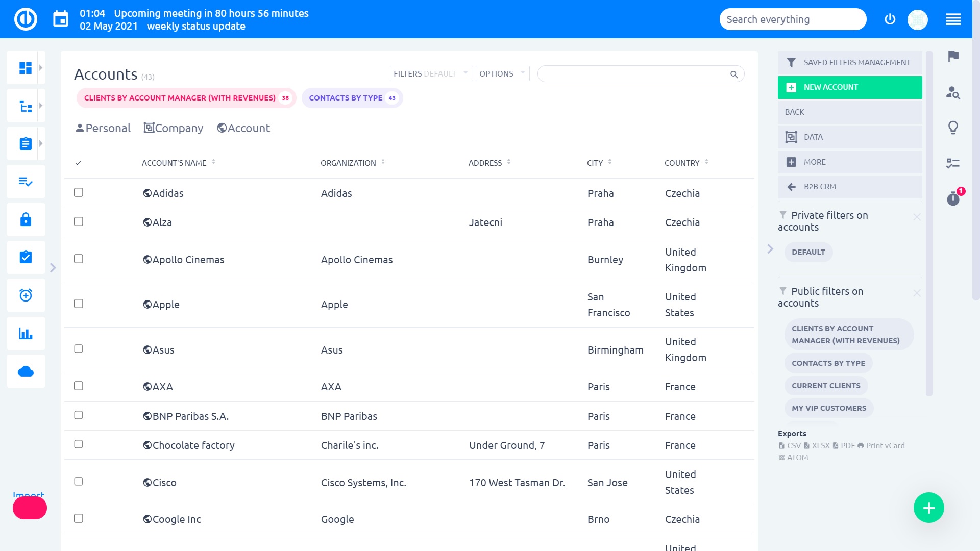Viewport: 980px width, 551px height.
Task: Check the BNP Paribas S.A. row checkbox
Action: pos(78,415)
